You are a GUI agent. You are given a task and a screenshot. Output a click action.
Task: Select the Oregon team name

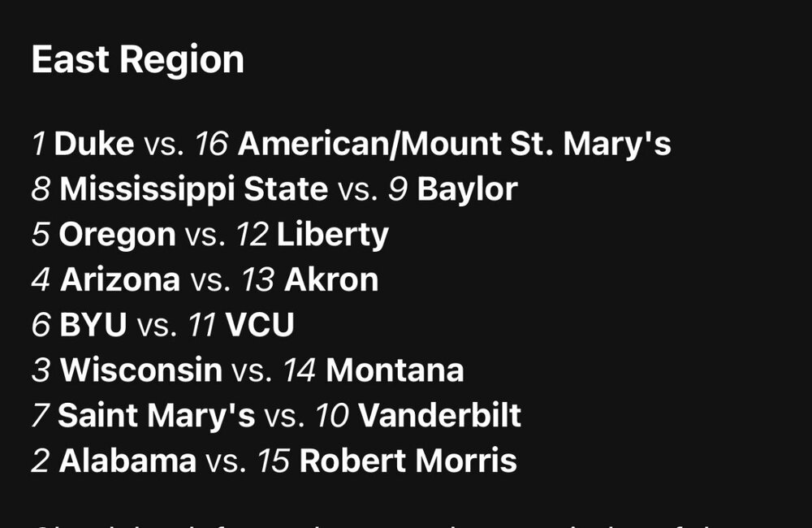tap(117, 236)
